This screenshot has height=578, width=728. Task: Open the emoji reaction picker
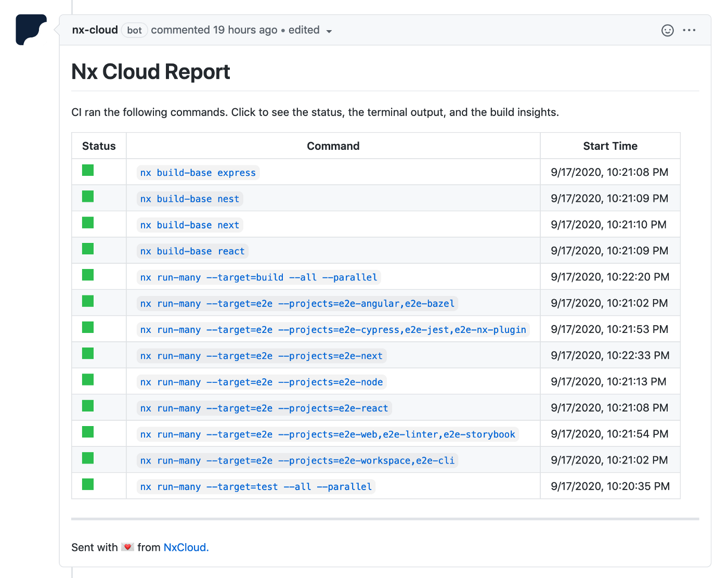click(667, 30)
